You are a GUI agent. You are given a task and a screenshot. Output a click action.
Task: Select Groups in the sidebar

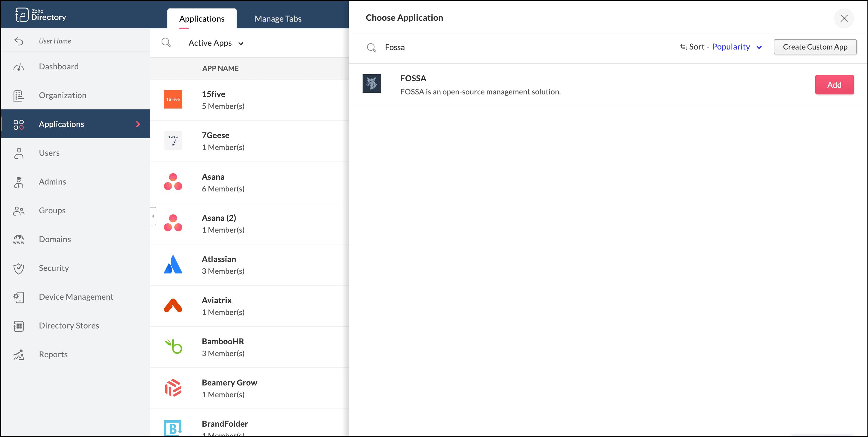click(x=75, y=210)
